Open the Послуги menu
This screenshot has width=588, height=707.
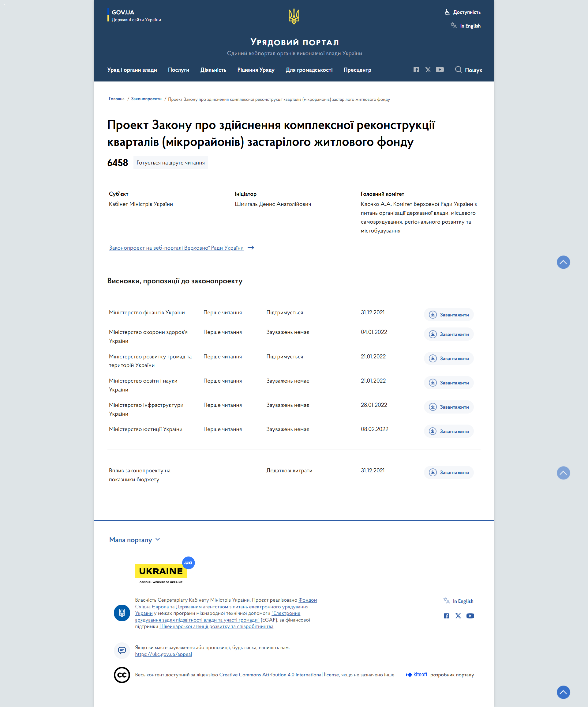click(179, 70)
